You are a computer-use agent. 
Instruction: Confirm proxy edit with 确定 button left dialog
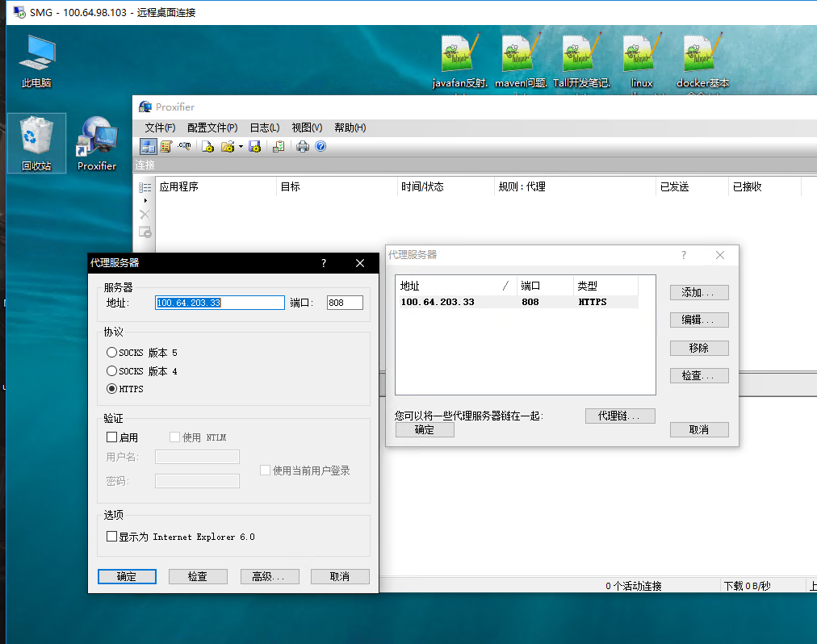pyautogui.click(x=127, y=576)
